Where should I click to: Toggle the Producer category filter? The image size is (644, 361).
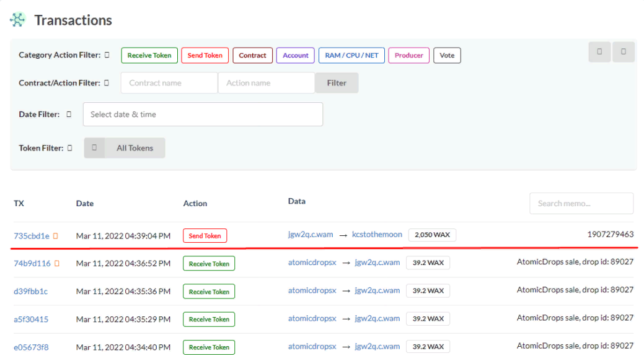[x=408, y=55]
